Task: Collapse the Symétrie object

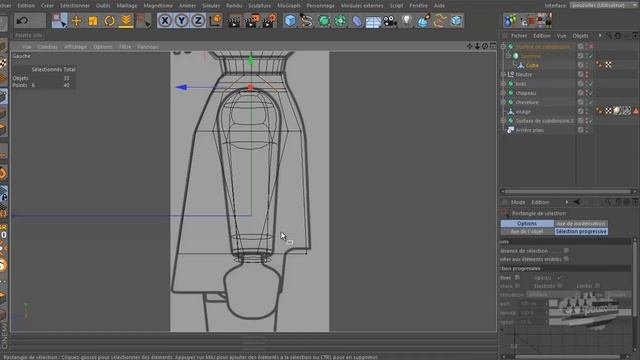Action: pyautogui.click(x=508, y=56)
